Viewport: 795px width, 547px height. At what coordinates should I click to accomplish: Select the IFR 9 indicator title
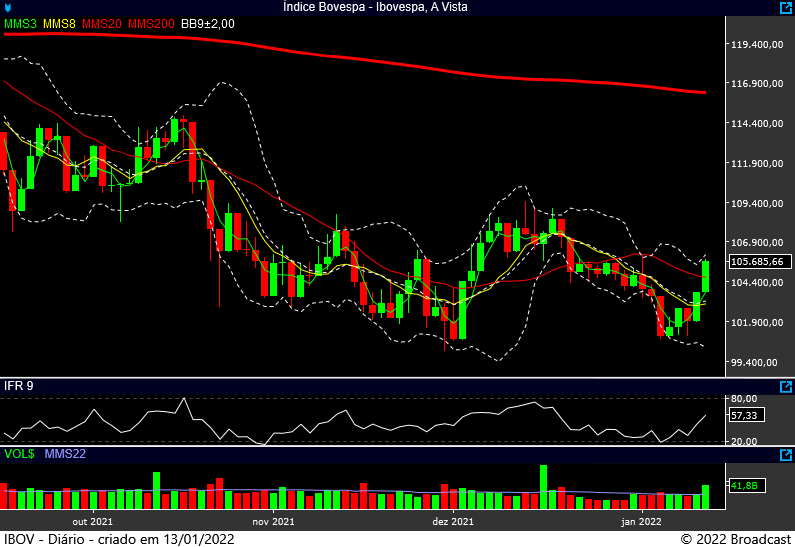[17, 386]
